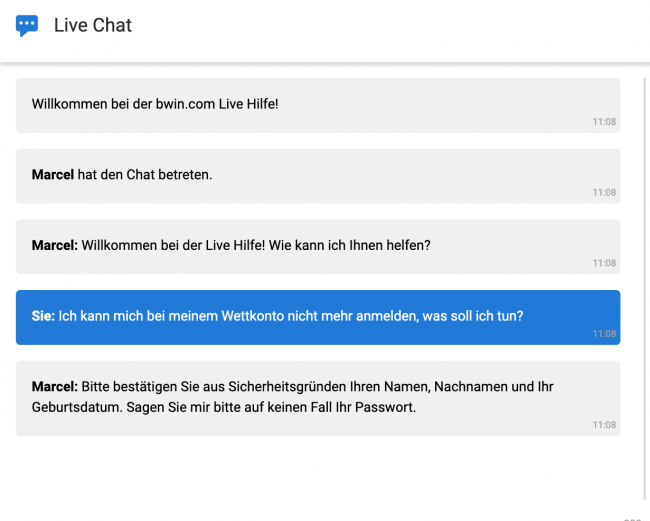Click the timestamp on the chat-joined notification
Viewport: 650px width, 521px height.
(x=604, y=193)
